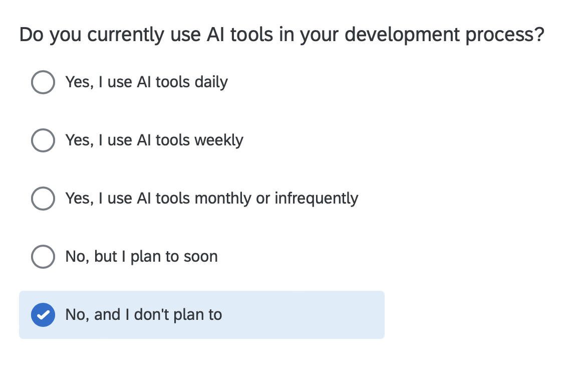This screenshot has height=365, width=588.
Task: Click the checked blue "don't plan to" radio
Action: 43,315
